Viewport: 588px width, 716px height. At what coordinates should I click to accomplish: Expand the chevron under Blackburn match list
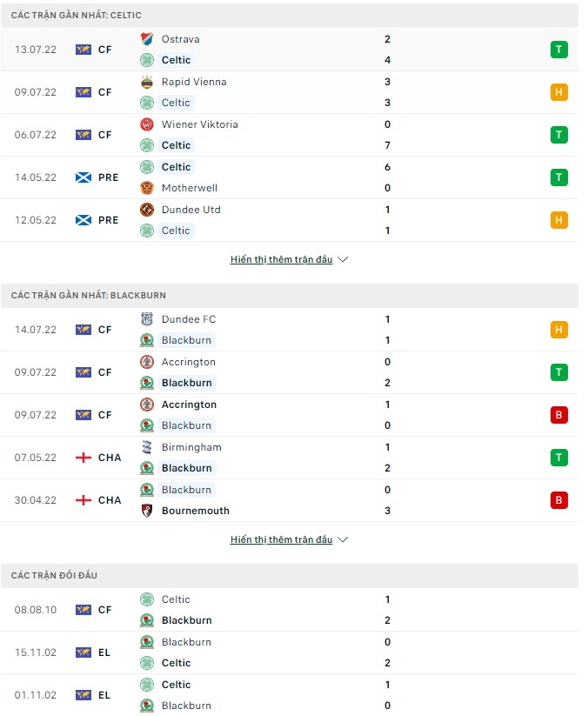344,539
